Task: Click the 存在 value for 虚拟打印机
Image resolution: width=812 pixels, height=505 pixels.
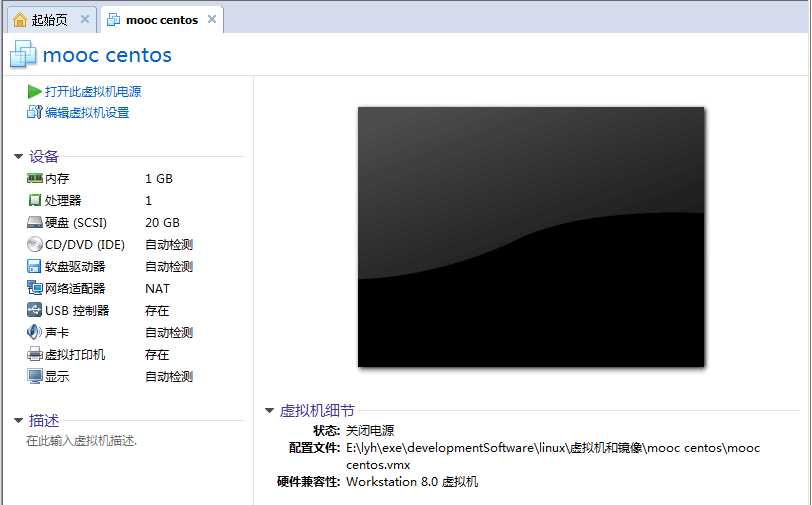Action: [x=157, y=354]
